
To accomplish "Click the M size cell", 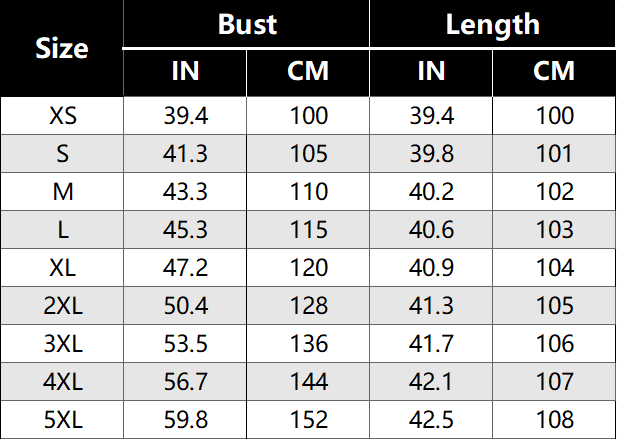I will [x=62, y=192].
